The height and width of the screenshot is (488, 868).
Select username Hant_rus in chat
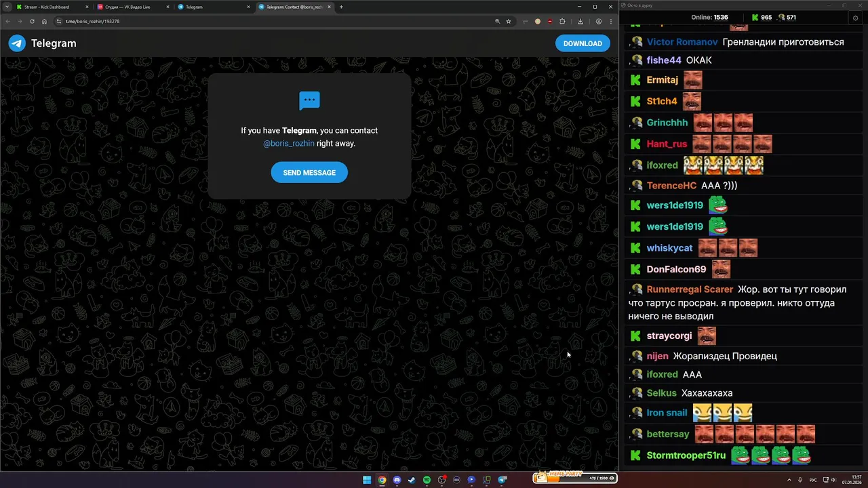(667, 144)
